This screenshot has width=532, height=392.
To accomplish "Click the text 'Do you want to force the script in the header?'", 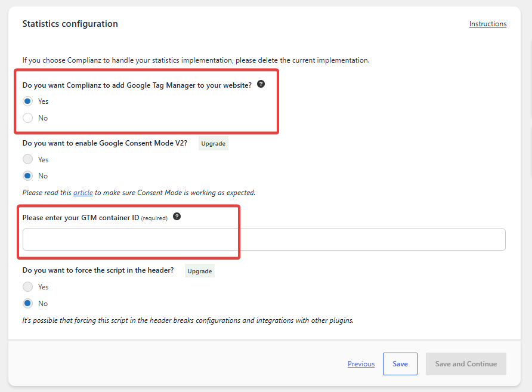I will 98,270.
